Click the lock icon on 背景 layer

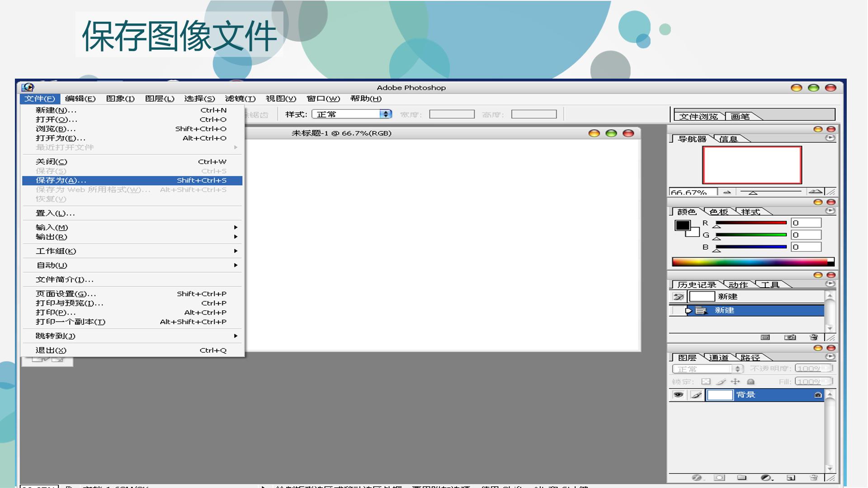[818, 395]
